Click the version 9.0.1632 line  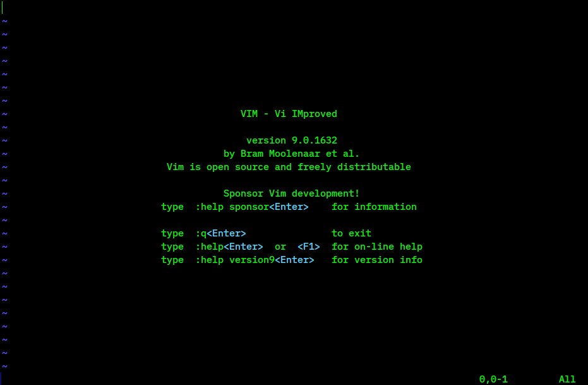coord(292,140)
